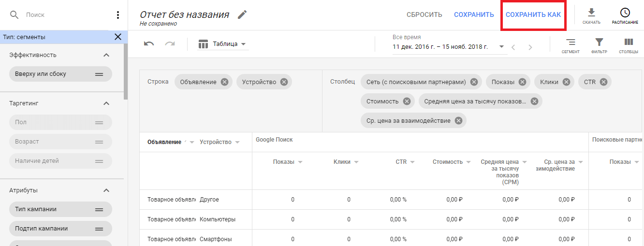
Task: Click the Поиск search field
Action: point(63,15)
